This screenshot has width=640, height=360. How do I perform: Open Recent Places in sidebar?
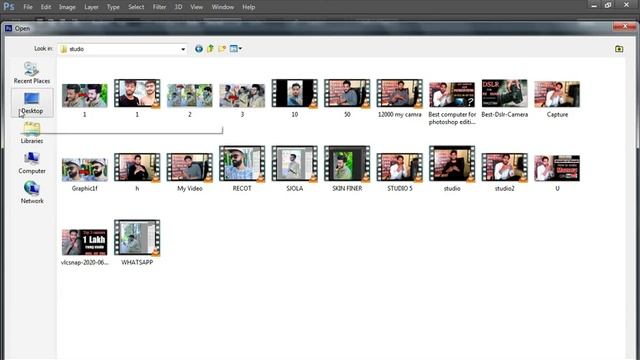(x=32, y=73)
